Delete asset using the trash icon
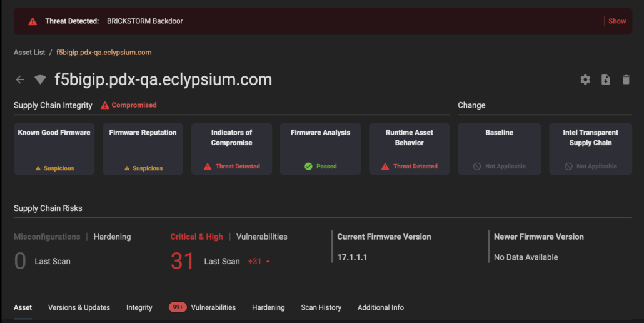 (626, 79)
